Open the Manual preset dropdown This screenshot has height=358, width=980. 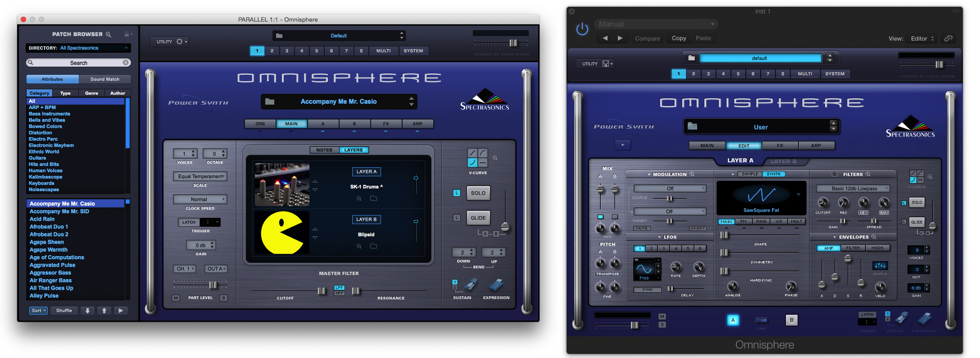pos(656,24)
